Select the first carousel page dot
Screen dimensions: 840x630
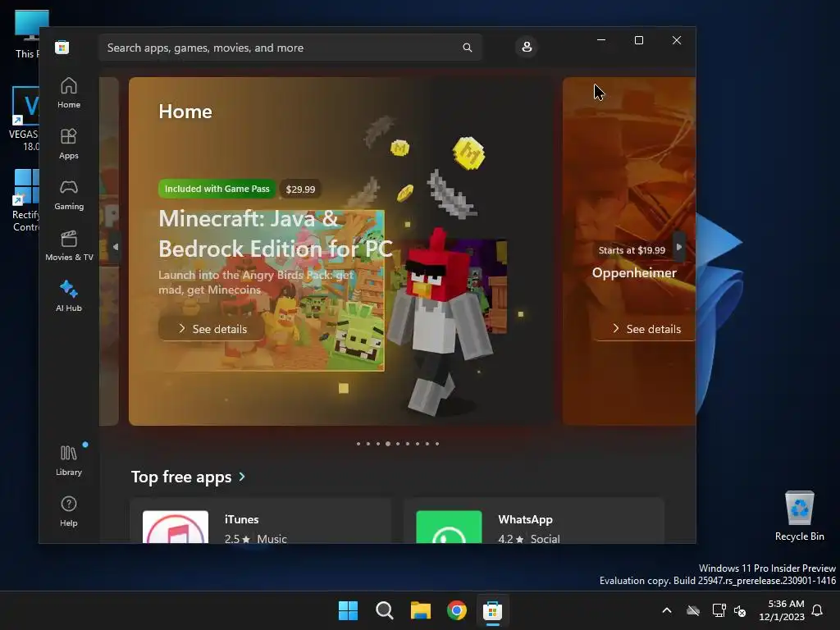point(358,444)
